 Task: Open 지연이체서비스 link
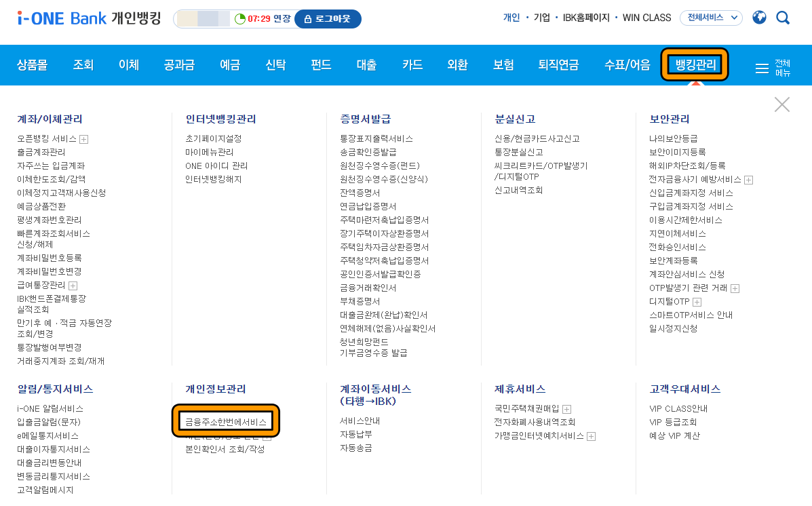[x=678, y=233]
